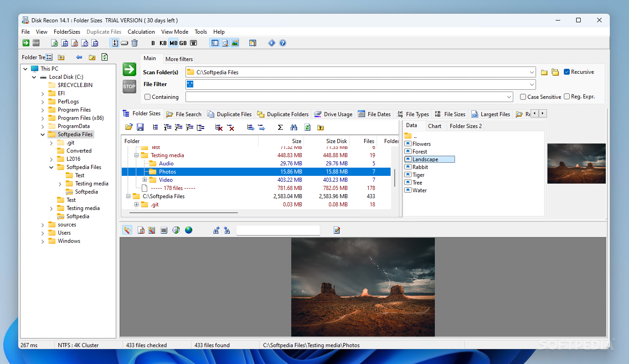
Task: Click the blue diamond icon in main toolbar
Action: click(272, 43)
